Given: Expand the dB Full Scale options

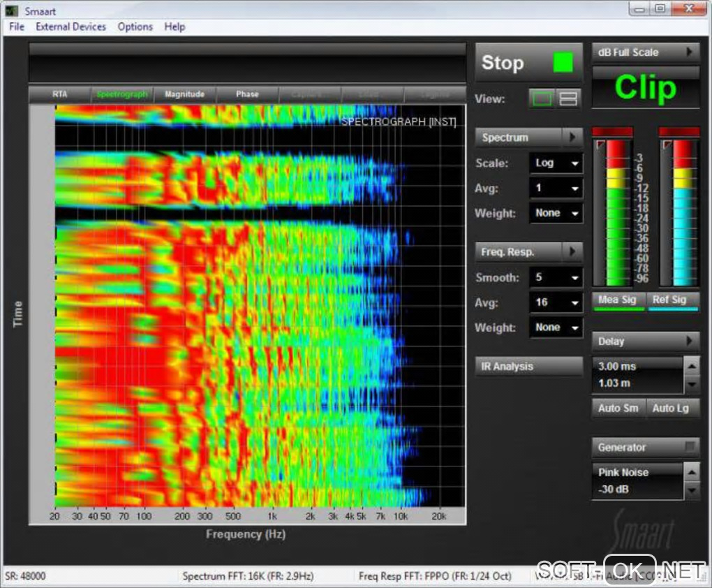Looking at the screenshot, I should click(x=645, y=52).
